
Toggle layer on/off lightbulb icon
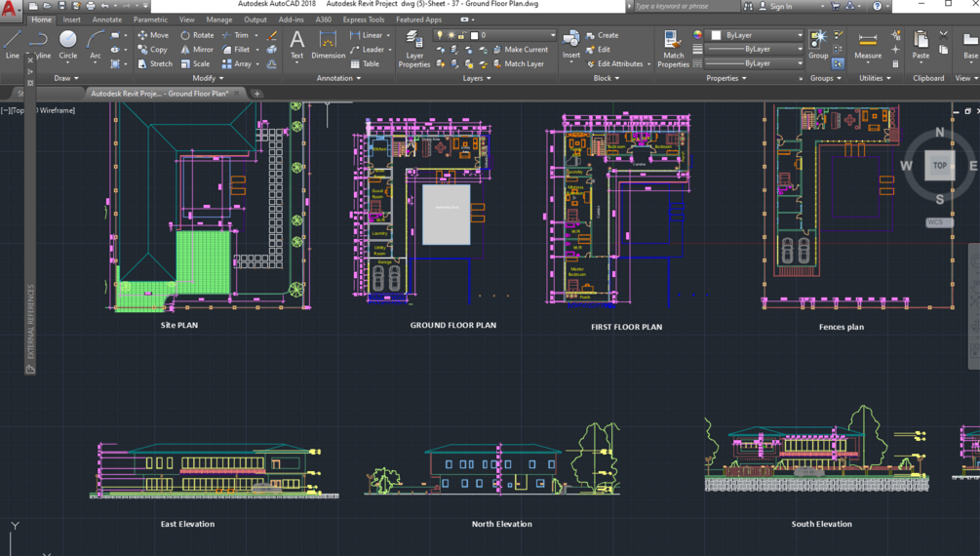pos(440,35)
